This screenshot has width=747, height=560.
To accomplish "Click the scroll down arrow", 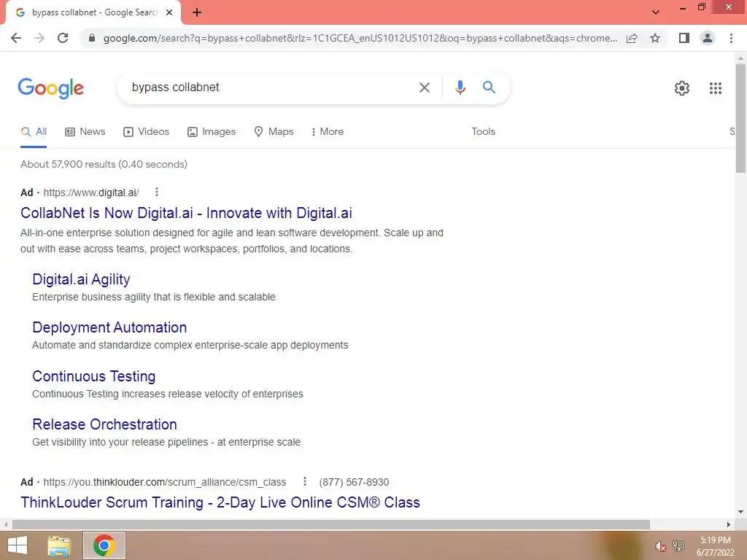I will 740,513.
